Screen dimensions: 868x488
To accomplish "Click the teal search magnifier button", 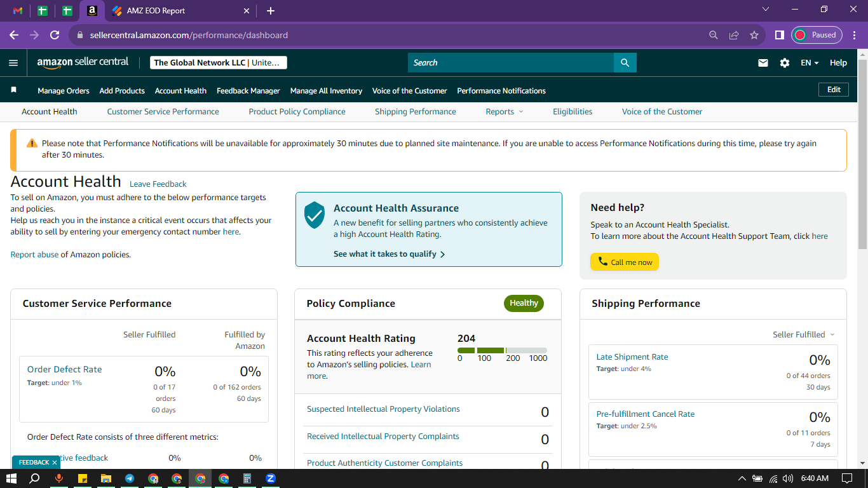I will tap(625, 62).
